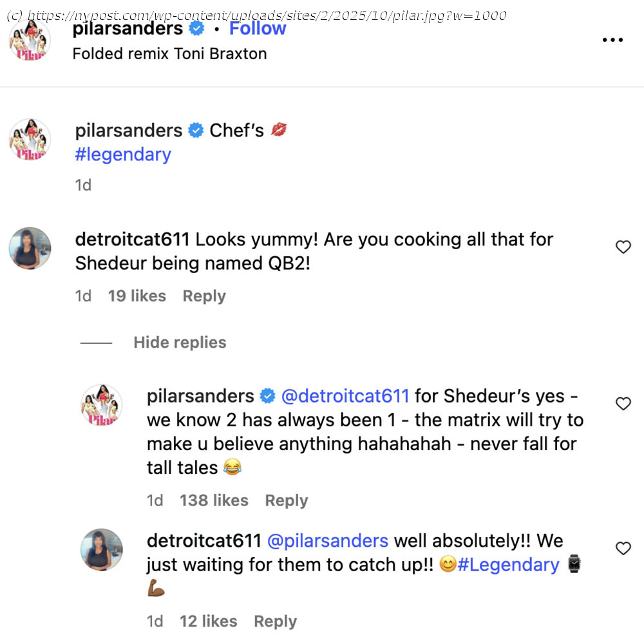View the 19 likes count
Viewport: 644px width, 644px height.
tap(137, 296)
